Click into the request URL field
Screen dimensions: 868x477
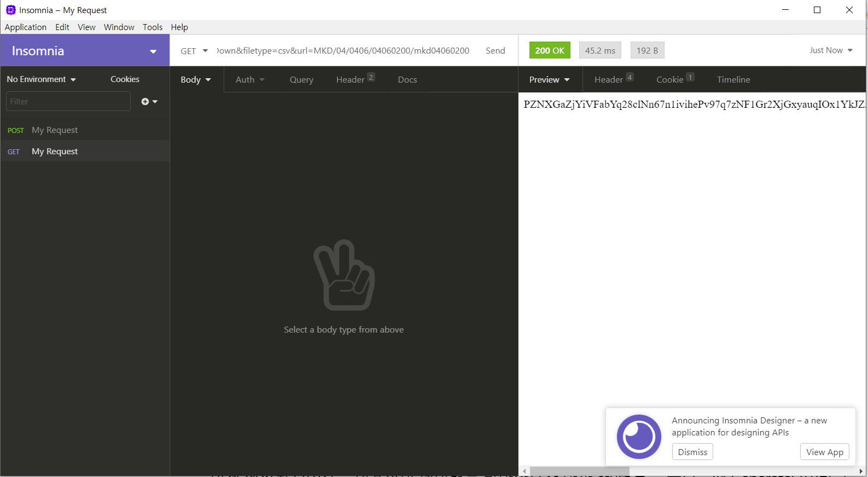(343, 51)
